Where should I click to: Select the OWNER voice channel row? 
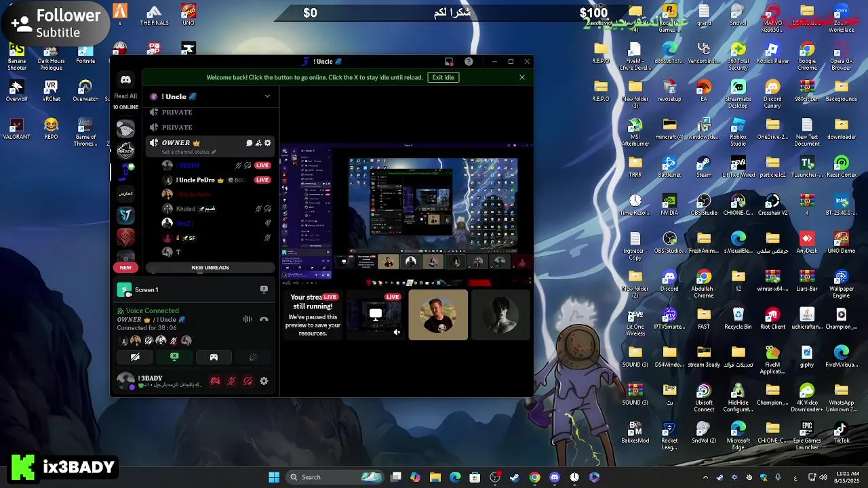[x=210, y=146]
